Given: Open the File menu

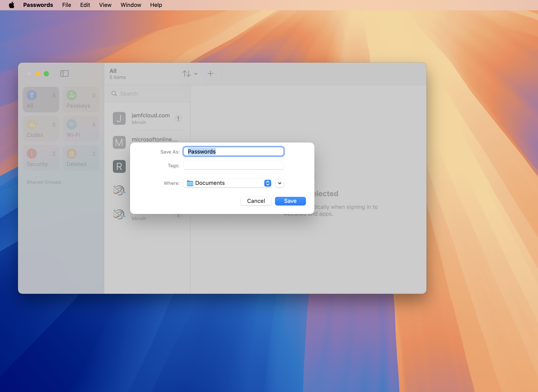Looking at the screenshot, I should point(66,5).
